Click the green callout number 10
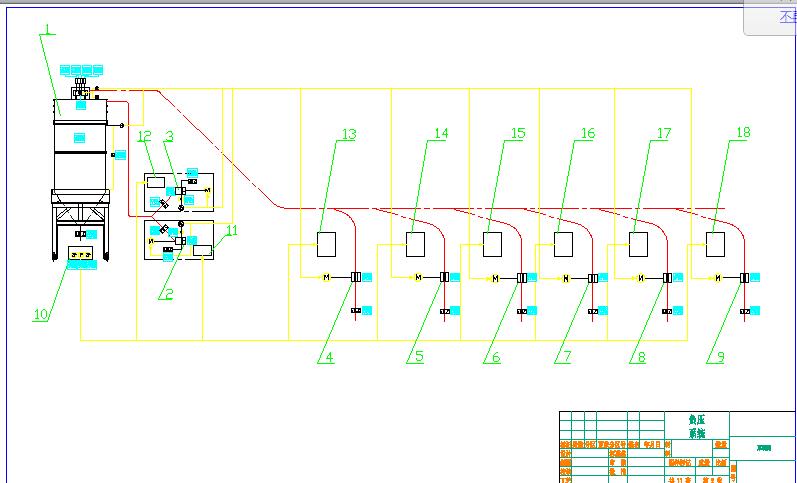 (41, 314)
